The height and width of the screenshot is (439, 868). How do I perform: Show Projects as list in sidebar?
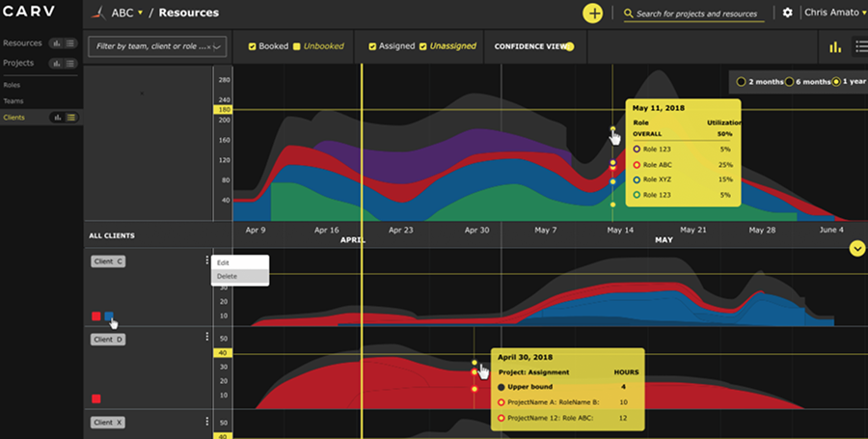point(70,63)
